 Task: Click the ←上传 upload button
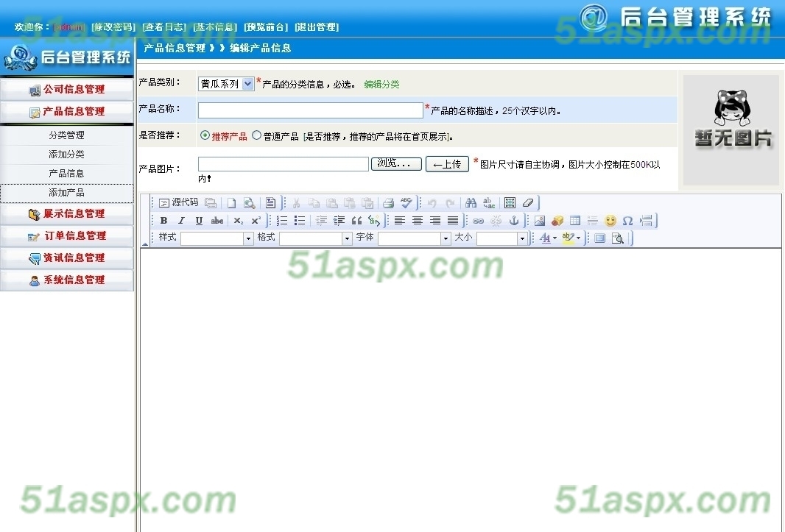(447, 164)
